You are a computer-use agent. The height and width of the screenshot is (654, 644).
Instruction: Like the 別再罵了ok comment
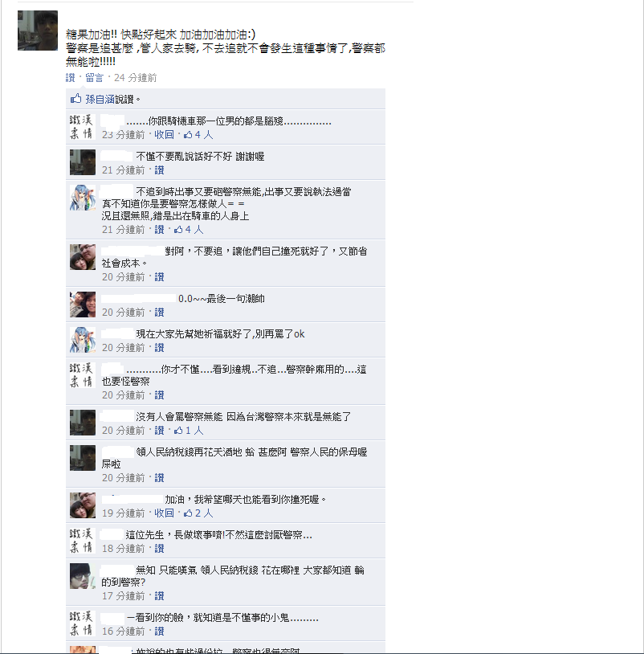pyautogui.click(x=159, y=348)
